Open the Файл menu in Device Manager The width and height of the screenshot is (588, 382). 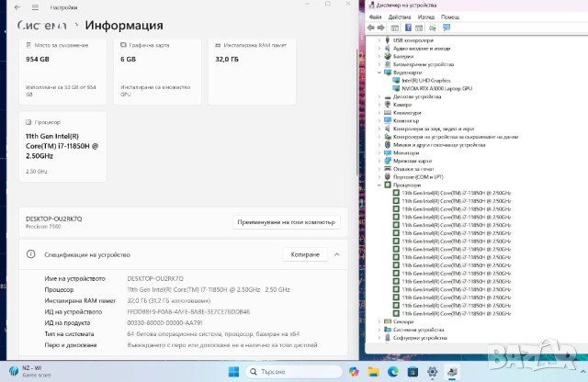375,17
